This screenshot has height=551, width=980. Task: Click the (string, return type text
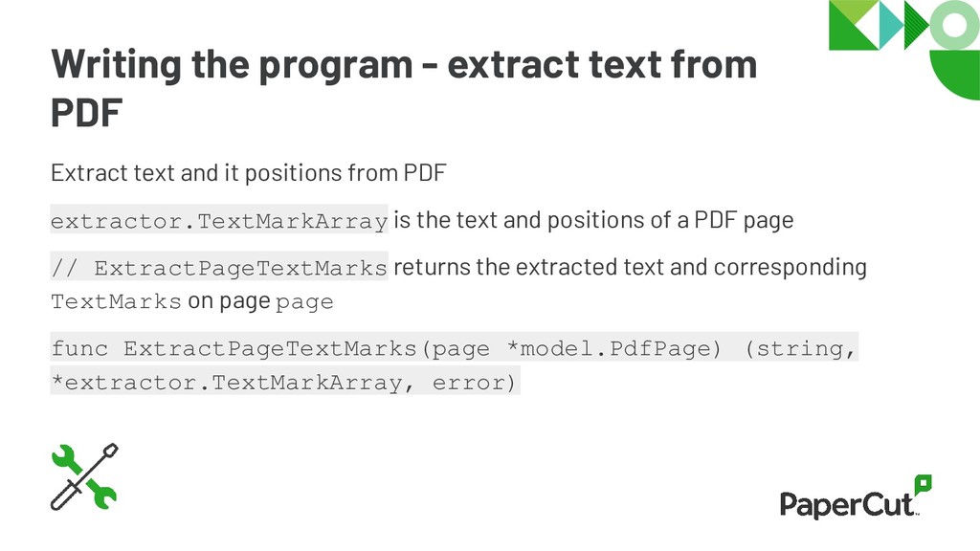click(800, 347)
